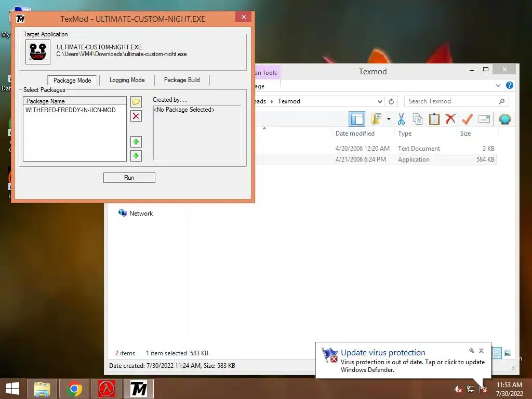The height and width of the screenshot is (399, 532).
Task: Click the No Package Selected info box
Action: coord(197,133)
